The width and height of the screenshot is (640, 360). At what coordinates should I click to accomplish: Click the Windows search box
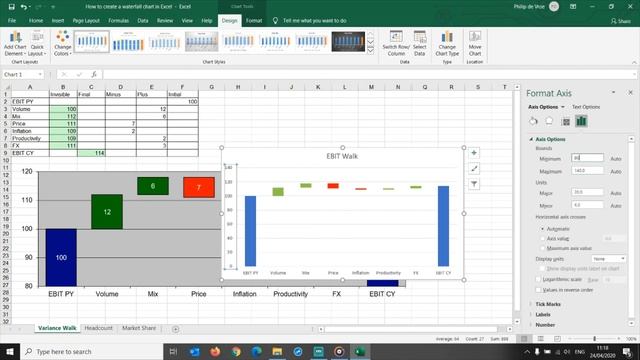coord(91,351)
